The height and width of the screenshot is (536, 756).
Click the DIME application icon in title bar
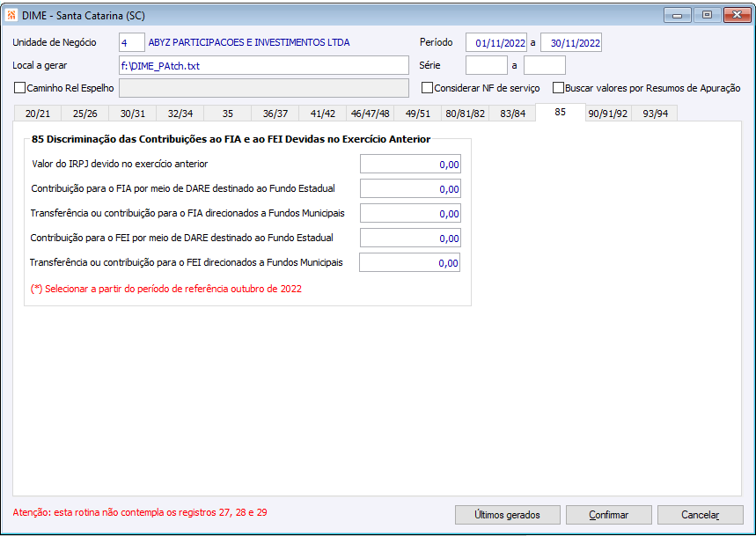[11, 15]
